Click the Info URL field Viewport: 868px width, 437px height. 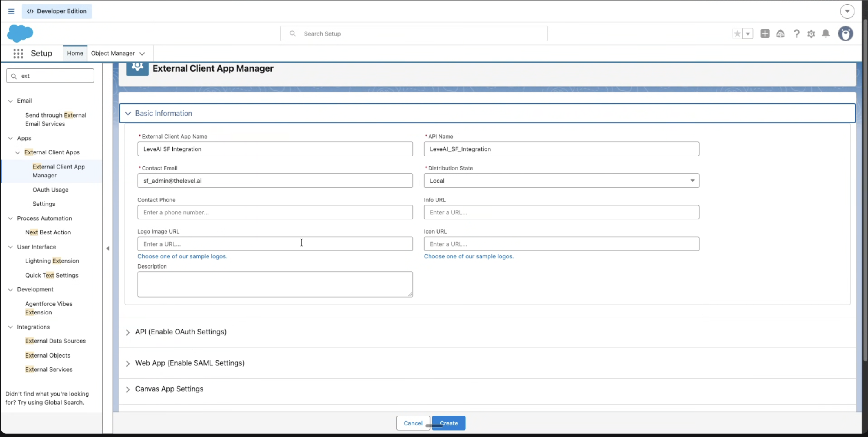[x=562, y=212]
